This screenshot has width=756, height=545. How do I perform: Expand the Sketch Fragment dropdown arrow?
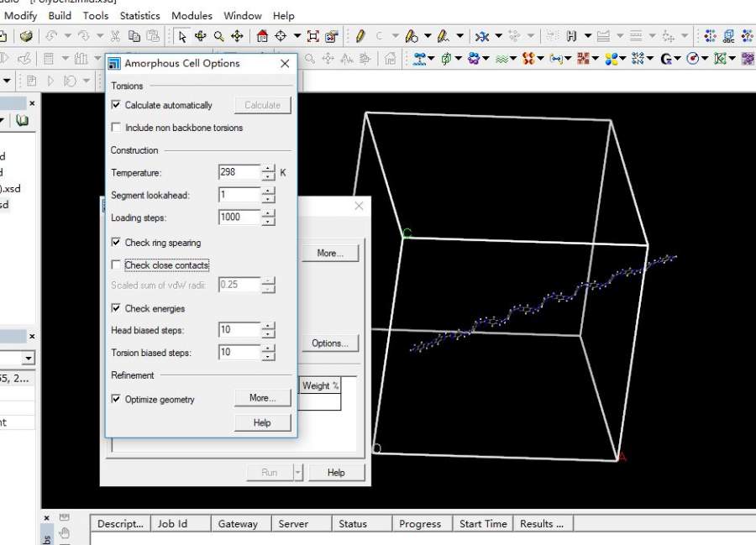pyautogui.click(x=459, y=36)
